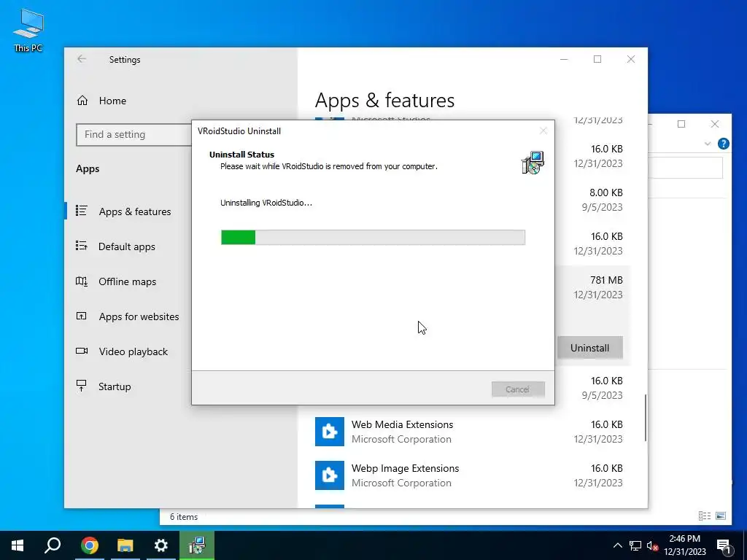This screenshot has width=747, height=560.
Task: Click Apps for websites sidebar icon
Action: (82, 316)
